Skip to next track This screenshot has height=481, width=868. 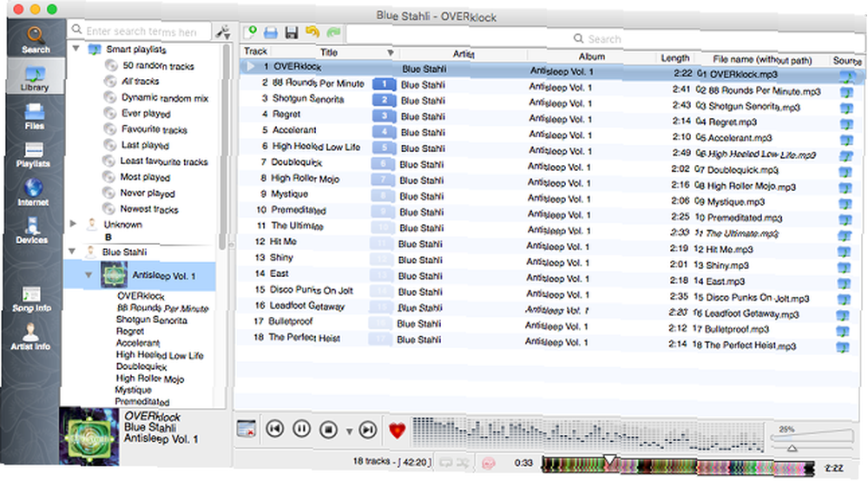click(x=367, y=430)
